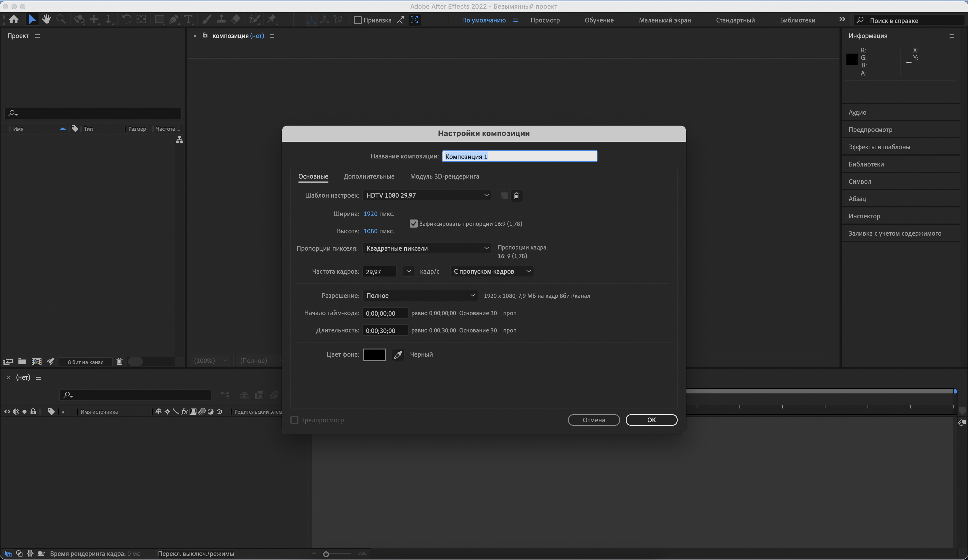Select the Hand tool in toolbar

[x=46, y=19]
